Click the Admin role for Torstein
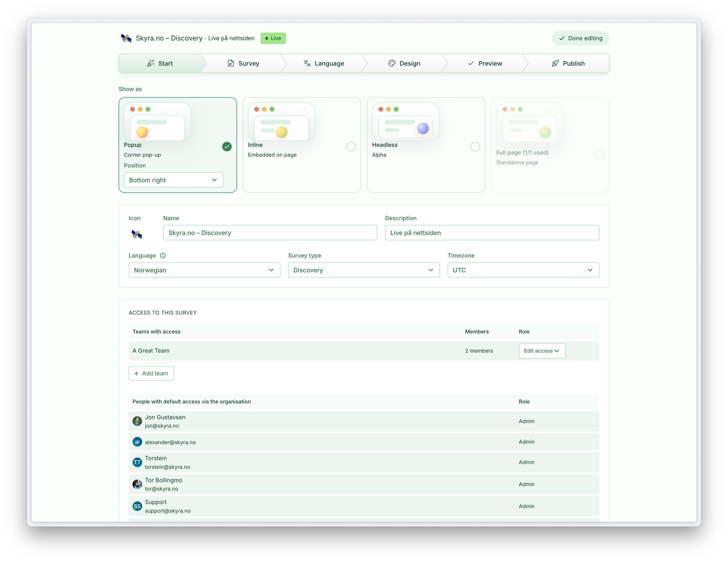This screenshot has height=562, width=728. coord(526,462)
